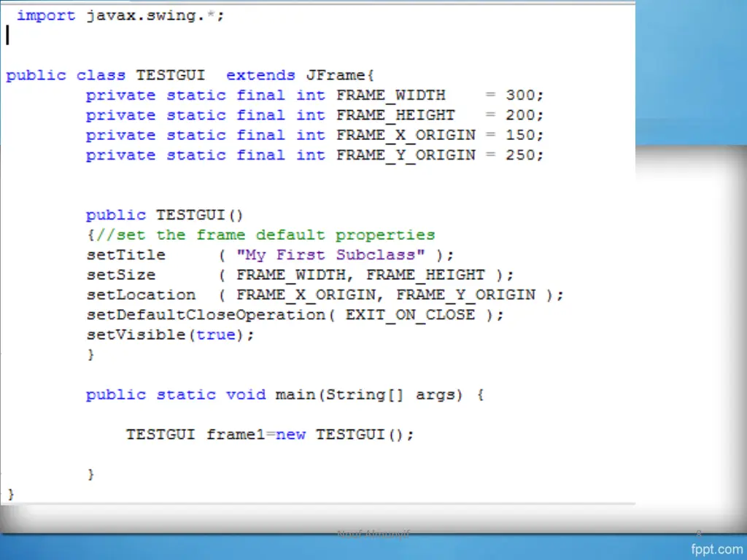Click the 'frame1' variable name
The width and height of the screenshot is (747, 560).
[236, 435]
